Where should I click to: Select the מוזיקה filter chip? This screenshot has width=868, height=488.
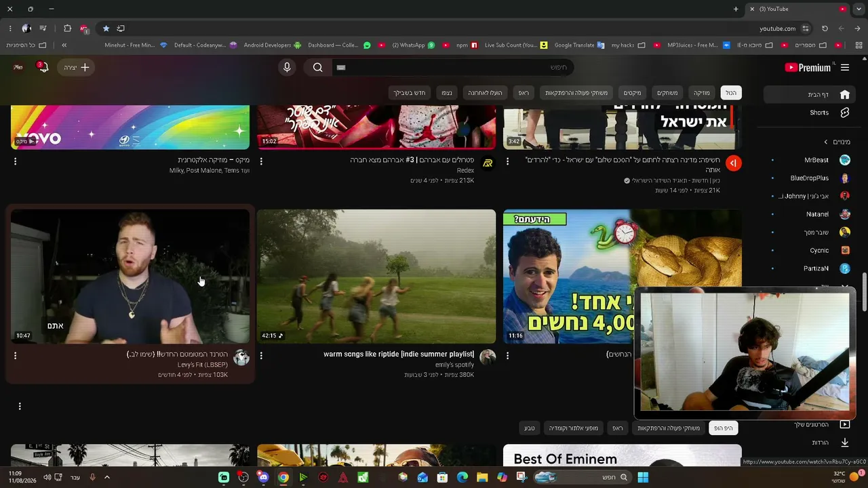tap(701, 93)
